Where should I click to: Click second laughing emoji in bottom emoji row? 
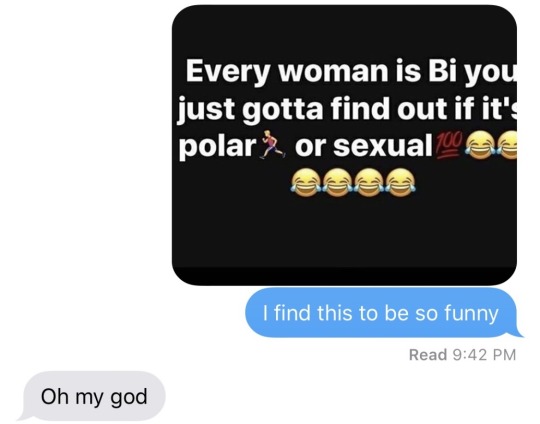tap(337, 182)
